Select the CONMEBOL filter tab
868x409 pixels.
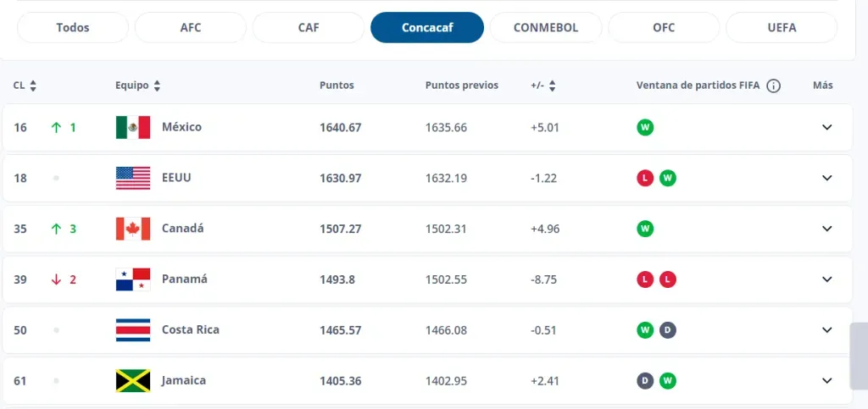(545, 27)
